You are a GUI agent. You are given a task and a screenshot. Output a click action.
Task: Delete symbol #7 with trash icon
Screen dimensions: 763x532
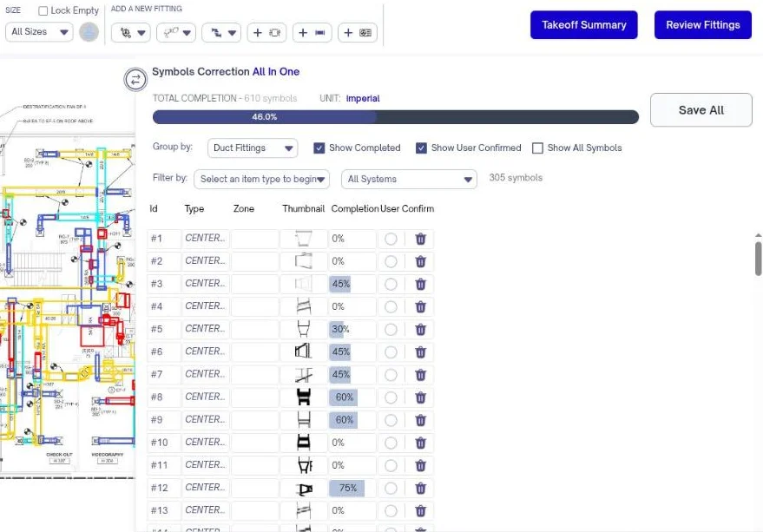[420, 375]
